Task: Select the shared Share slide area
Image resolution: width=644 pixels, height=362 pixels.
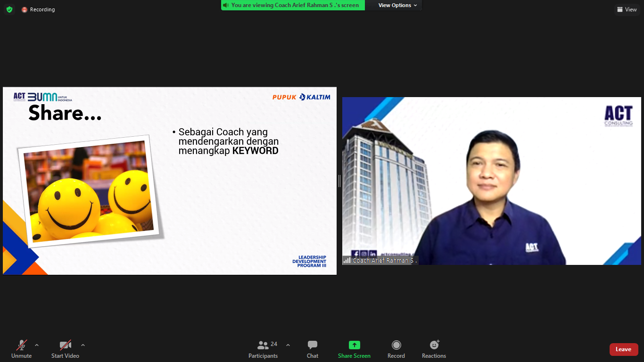Action: tap(170, 181)
